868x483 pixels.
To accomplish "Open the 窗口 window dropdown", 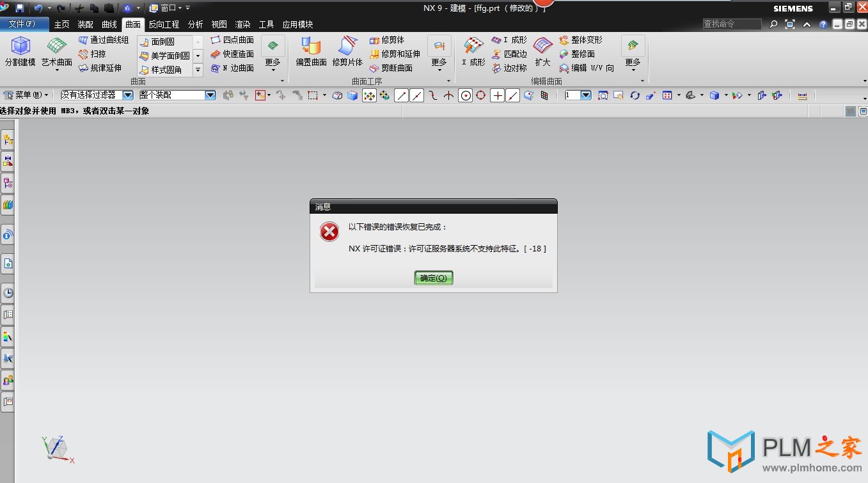I will pyautogui.click(x=166, y=8).
